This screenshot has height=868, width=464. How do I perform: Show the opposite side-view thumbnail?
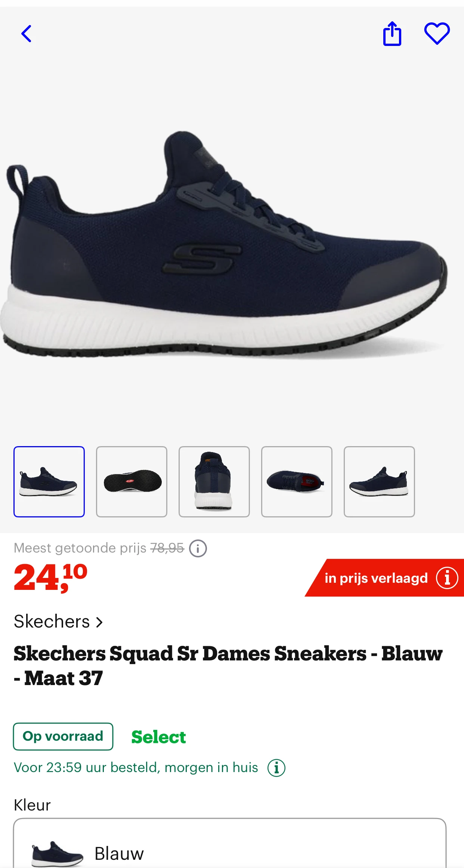click(379, 482)
